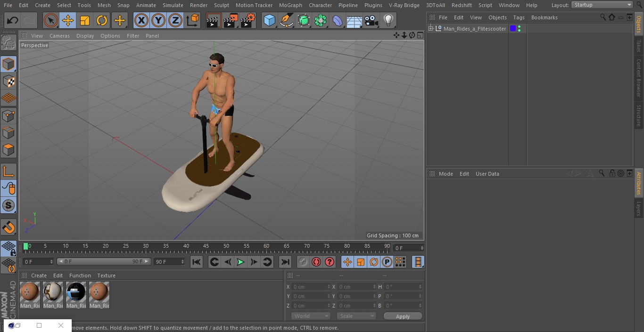Go to start of animation

click(x=197, y=262)
